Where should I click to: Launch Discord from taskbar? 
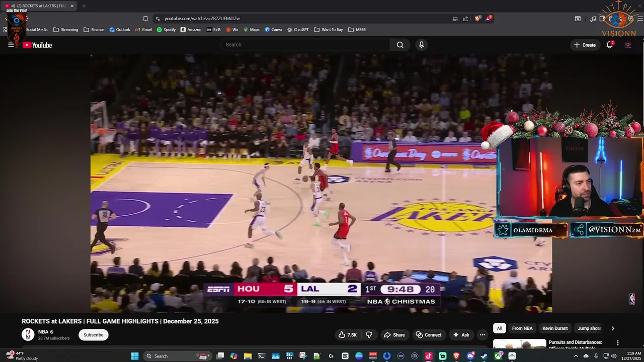tap(470, 356)
